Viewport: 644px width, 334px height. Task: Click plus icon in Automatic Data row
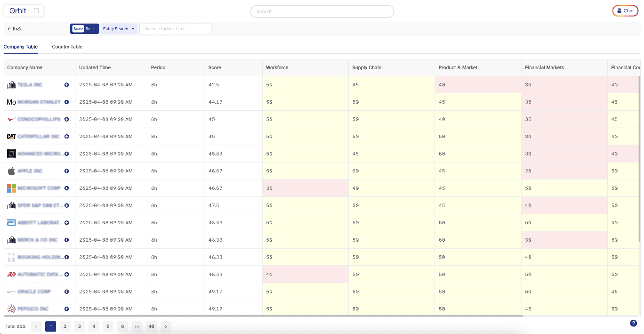coord(67,274)
